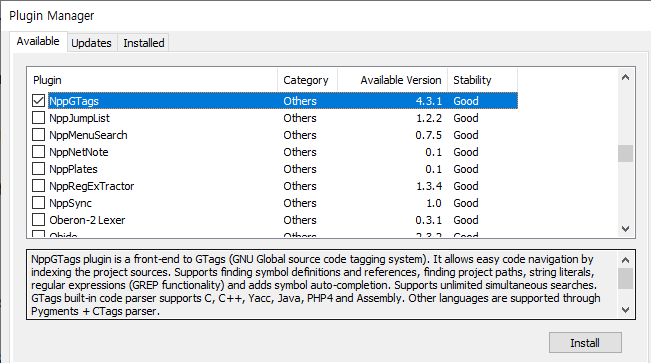
Task: Check the Oberon-2 Lexer checkbox
Action: click(x=39, y=220)
